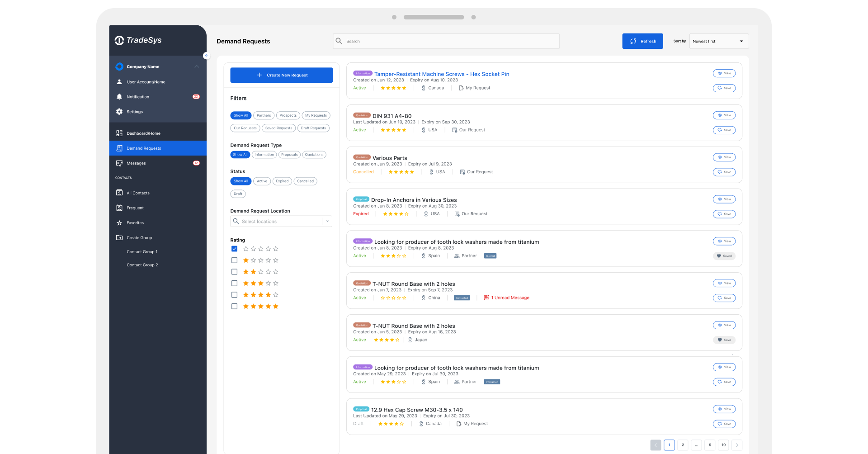Expand the Select locations dropdown

[x=327, y=222]
